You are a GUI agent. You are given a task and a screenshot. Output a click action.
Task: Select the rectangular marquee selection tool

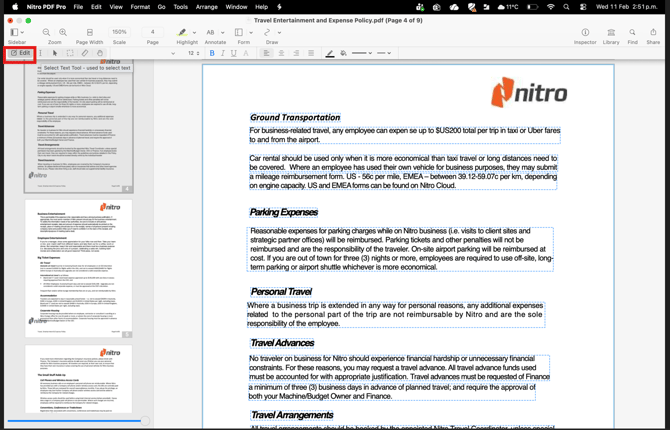point(70,53)
